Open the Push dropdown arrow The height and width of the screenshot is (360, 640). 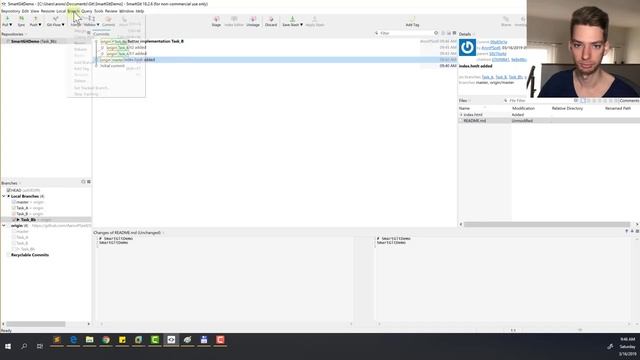click(40, 25)
